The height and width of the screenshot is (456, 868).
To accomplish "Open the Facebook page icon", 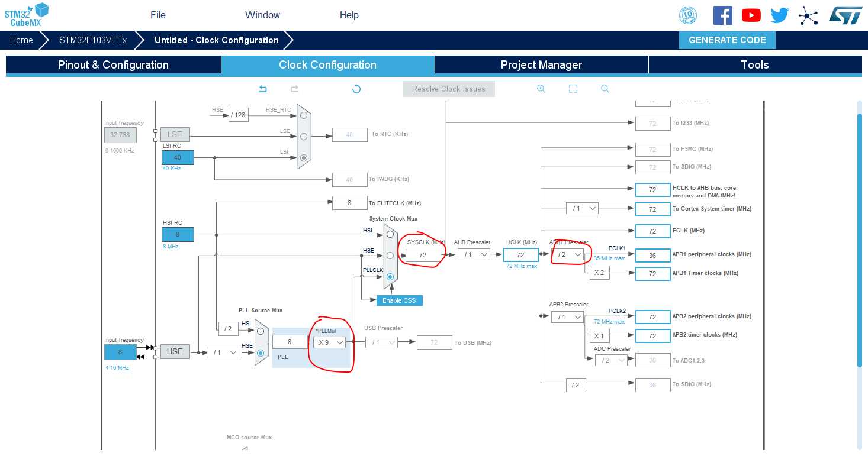I will pyautogui.click(x=722, y=15).
